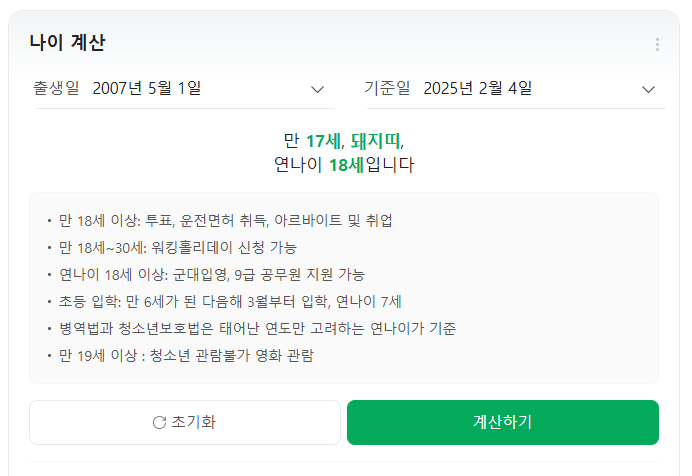Click the 청소년 관람불가 영화 관람 line
Viewport: 692px width, 476px height.
point(186,356)
